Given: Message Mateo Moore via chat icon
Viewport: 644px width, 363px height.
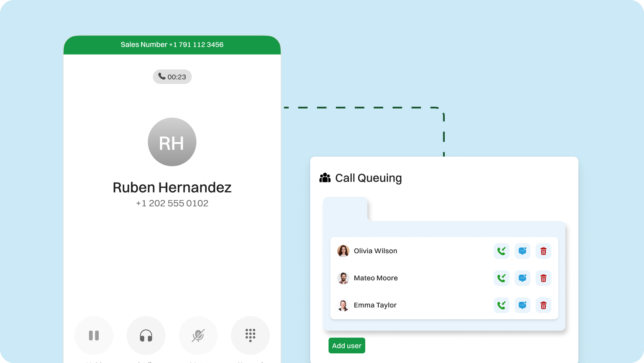Looking at the screenshot, I should click(522, 278).
